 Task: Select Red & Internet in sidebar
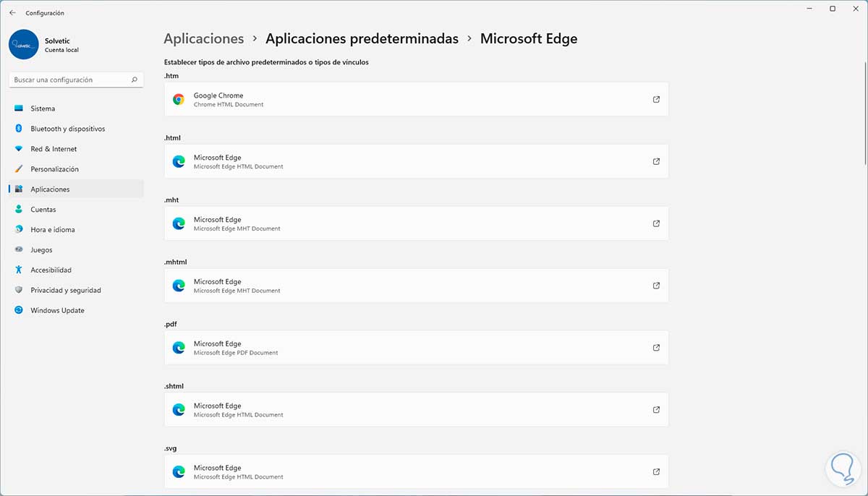click(x=54, y=149)
